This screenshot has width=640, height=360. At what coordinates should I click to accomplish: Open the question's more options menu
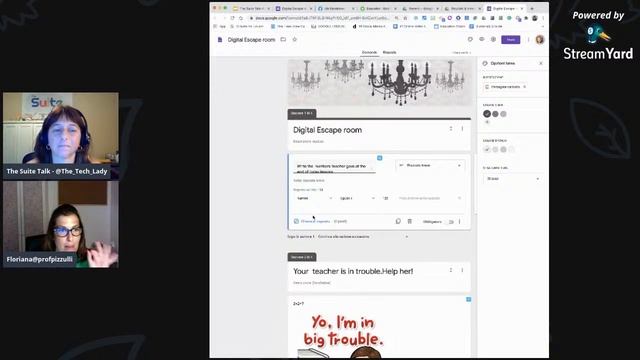pyautogui.click(x=459, y=222)
